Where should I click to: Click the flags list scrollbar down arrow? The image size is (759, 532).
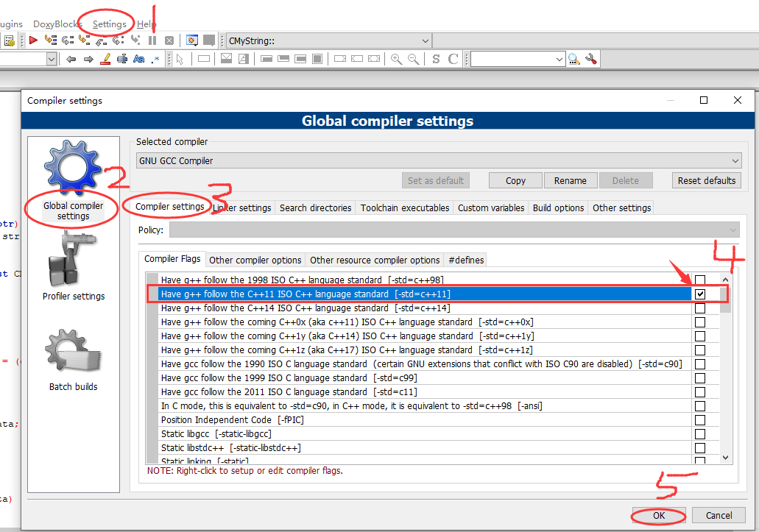pyautogui.click(x=724, y=457)
